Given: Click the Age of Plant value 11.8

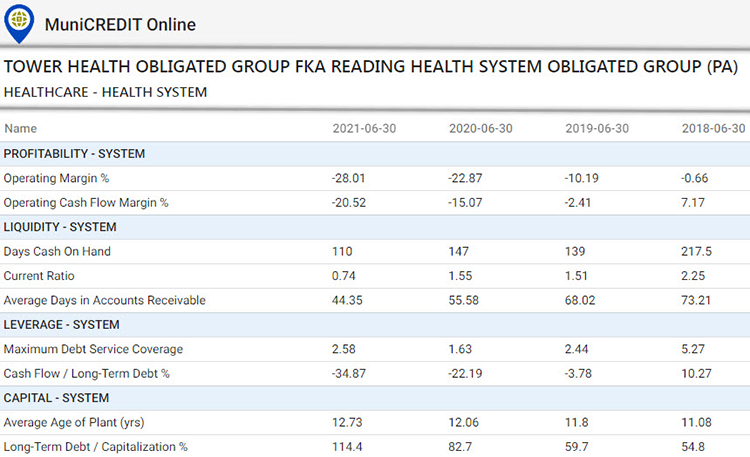Looking at the screenshot, I should [576, 422].
